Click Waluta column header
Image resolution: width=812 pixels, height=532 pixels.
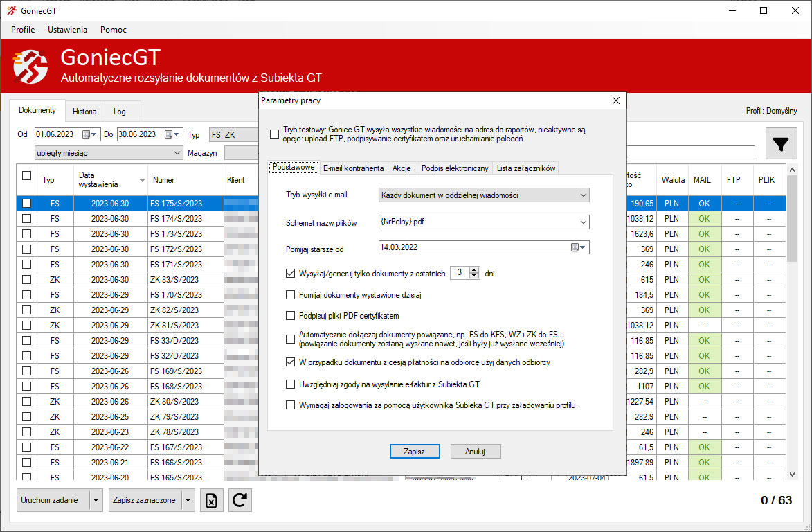(x=673, y=180)
